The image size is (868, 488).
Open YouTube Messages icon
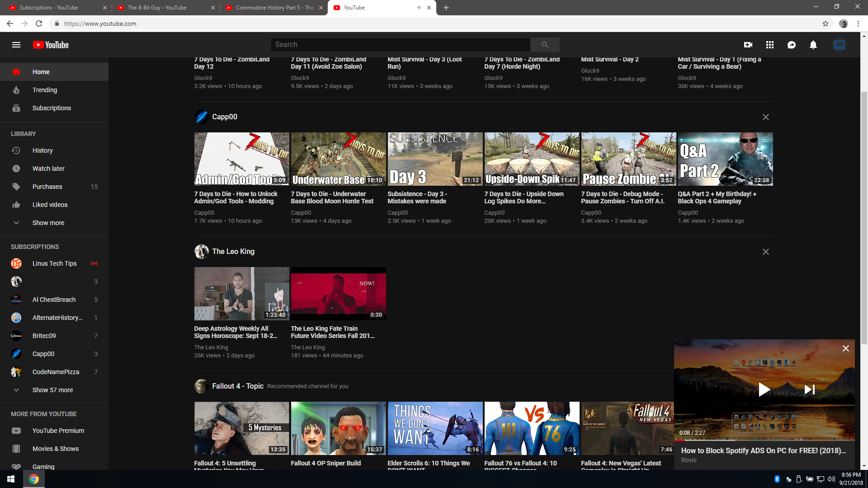[791, 44]
